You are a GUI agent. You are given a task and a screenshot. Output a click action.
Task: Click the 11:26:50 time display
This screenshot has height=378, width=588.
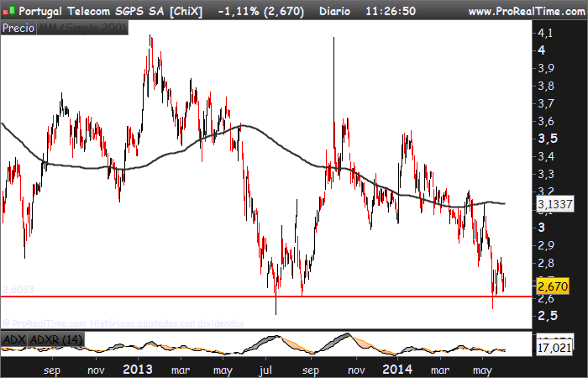[391, 11]
